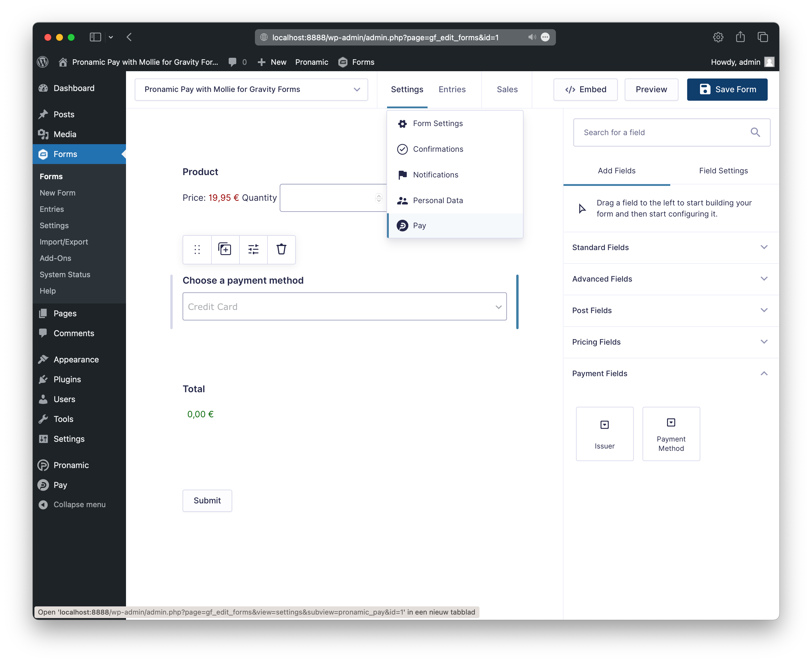Click the search magnifier icon
Image resolution: width=812 pixels, height=663 pixels.
[x=755, y=132]
